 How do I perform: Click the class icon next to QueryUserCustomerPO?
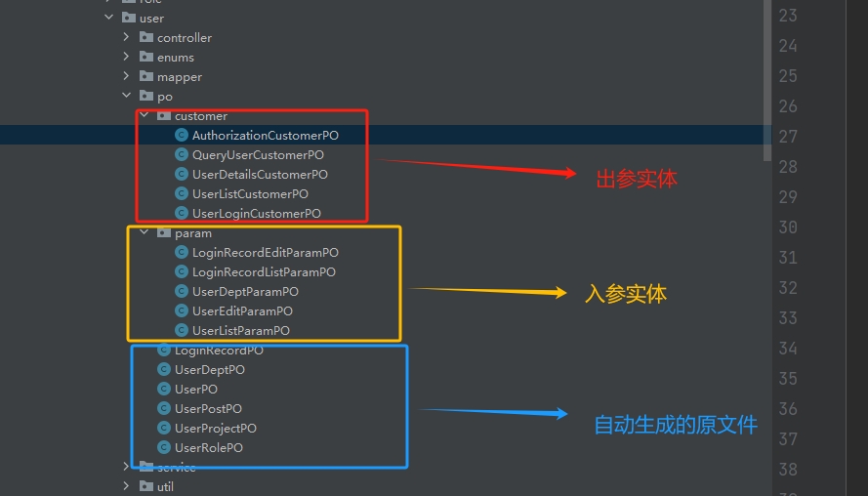182,155
